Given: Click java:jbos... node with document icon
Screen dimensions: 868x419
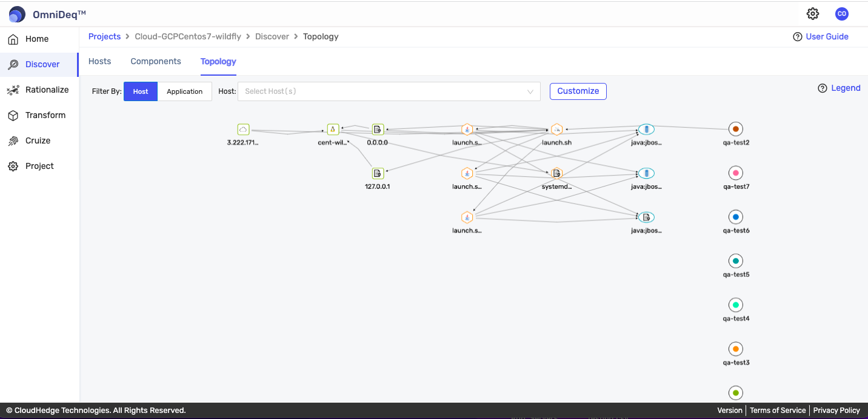Looking at the screenshot, I should pyautogui.click(x=646, y=217).
